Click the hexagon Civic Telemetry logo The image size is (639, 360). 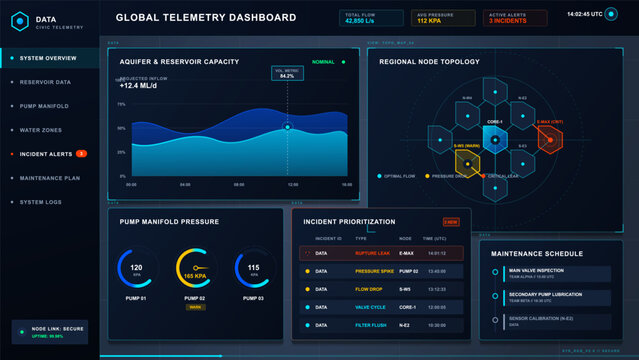[20, 21]
